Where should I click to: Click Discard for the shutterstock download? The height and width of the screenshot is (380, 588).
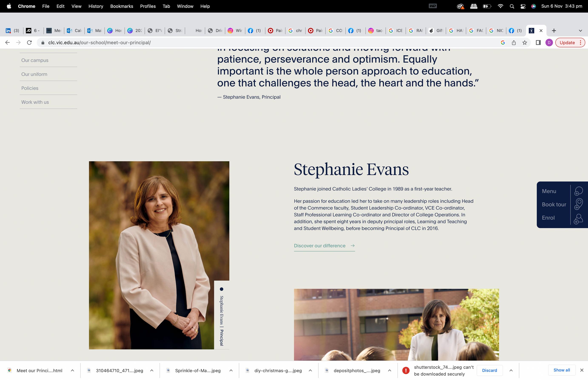pos(489,370)
